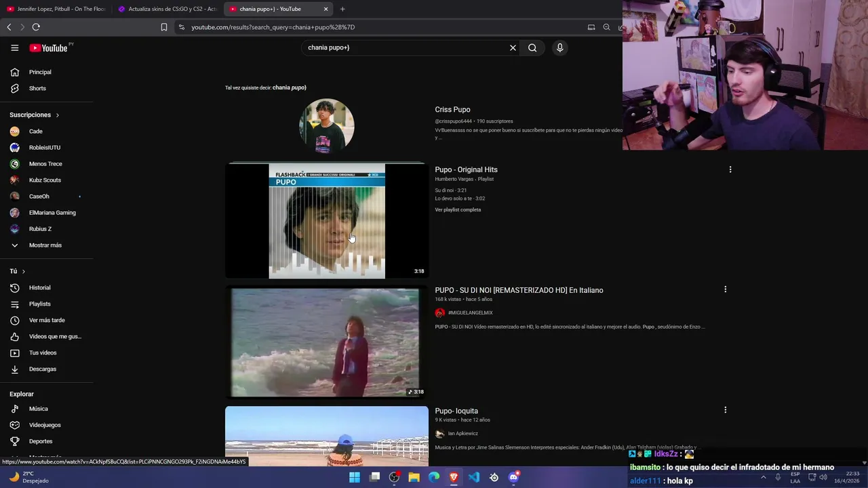Play the SU DI NOI video thumbnail
Screen dimensions: 868x488
click(327, 342)
